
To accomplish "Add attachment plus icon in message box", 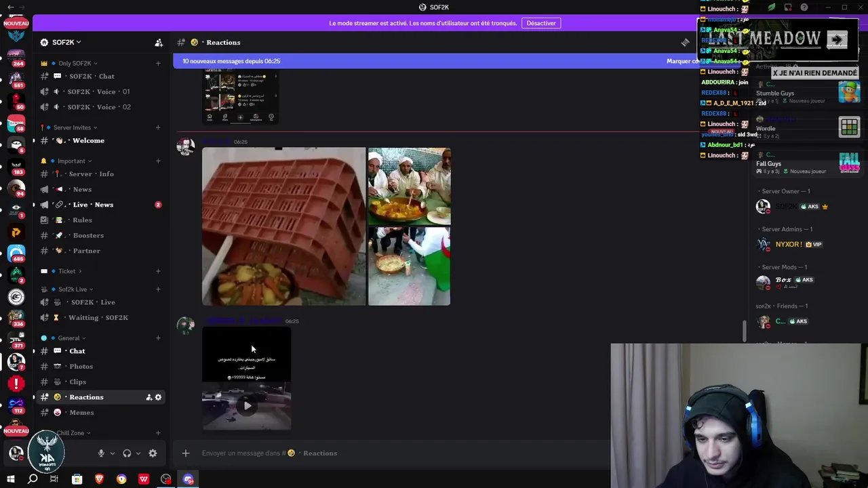I will 186,453.
